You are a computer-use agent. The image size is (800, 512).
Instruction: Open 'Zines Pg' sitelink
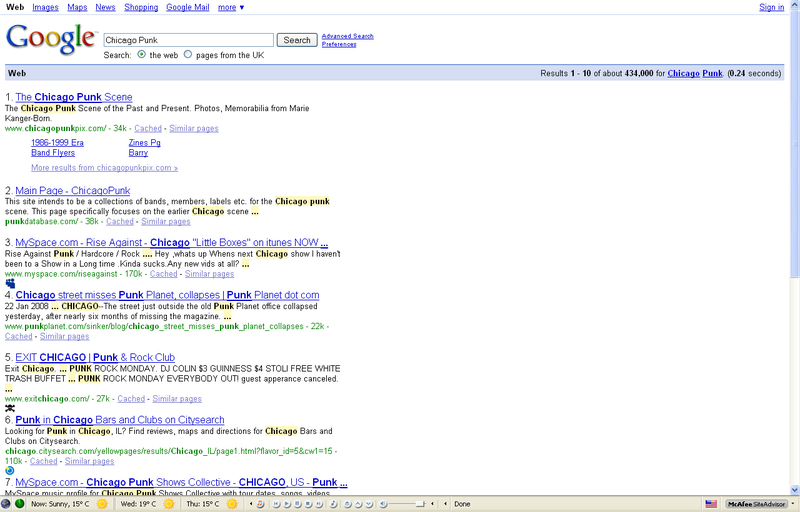pyautogui.click(x=144, y=143)
